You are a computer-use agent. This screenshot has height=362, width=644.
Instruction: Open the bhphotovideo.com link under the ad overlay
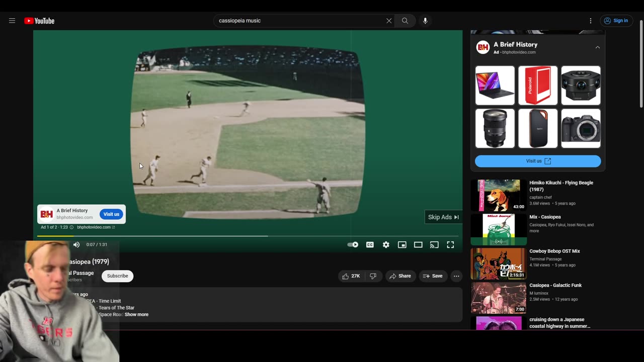pos(96,227)
